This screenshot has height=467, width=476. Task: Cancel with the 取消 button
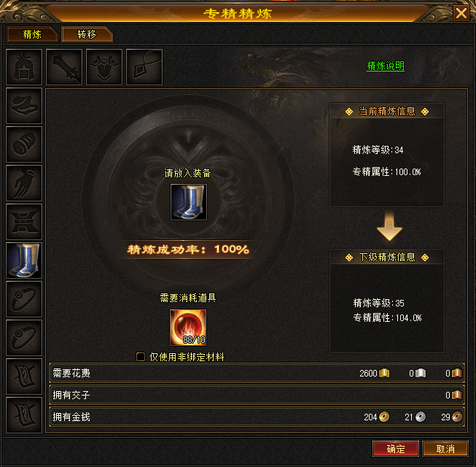click(445, 449)
